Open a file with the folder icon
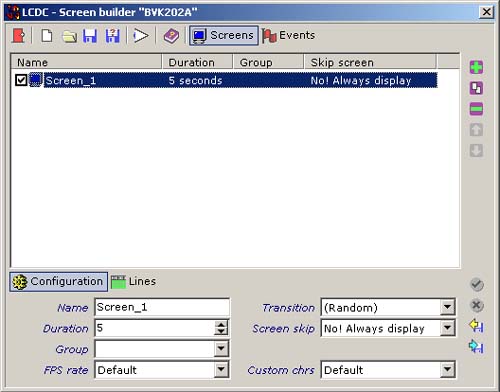This screenshot has height=392, width=500. click(x=69, y=36)
